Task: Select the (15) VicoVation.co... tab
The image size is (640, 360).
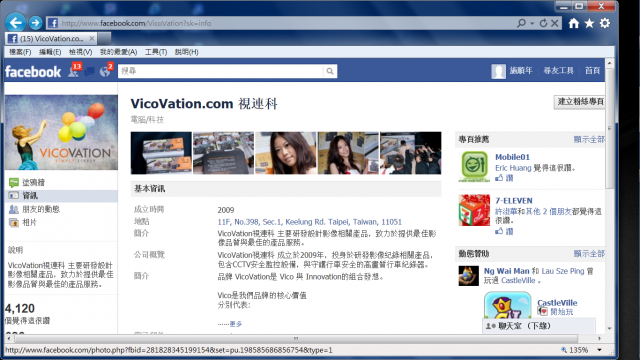Action: point(51,38)
